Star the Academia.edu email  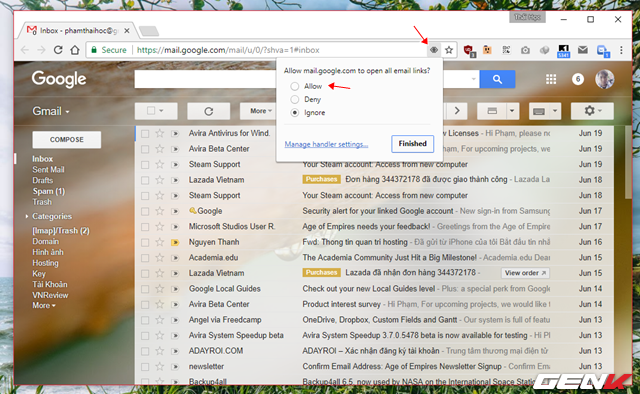coord(160,258)
